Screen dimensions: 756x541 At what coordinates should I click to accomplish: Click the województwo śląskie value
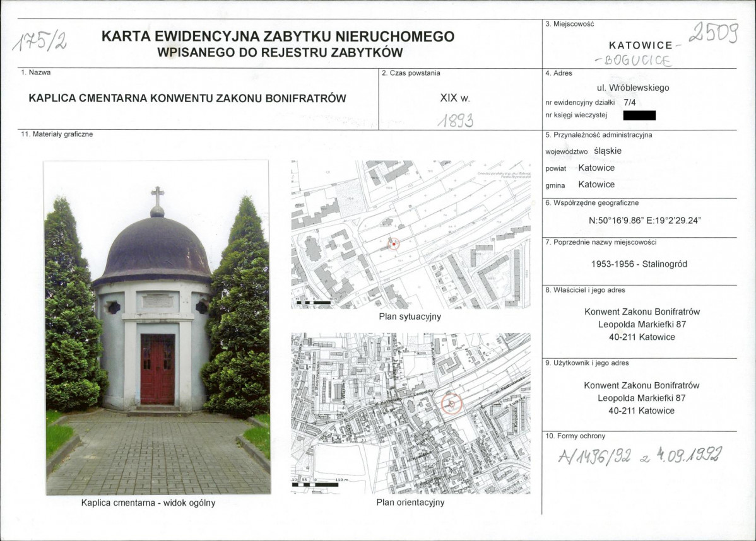point(608,151)
